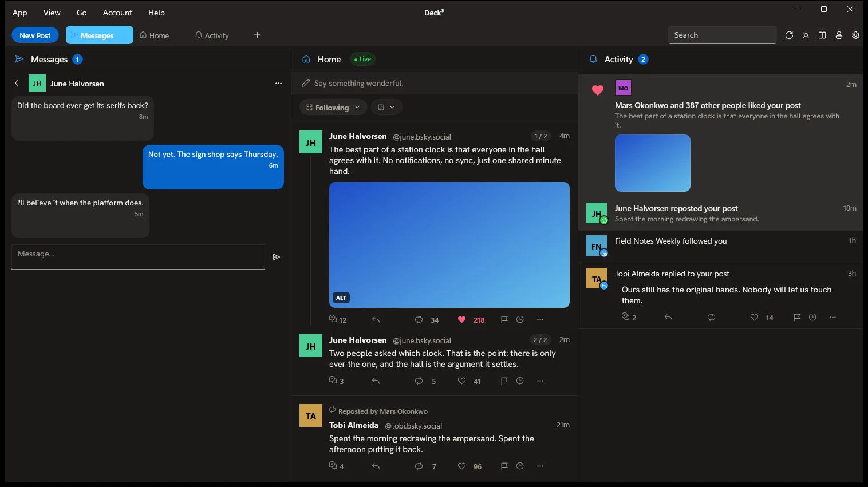
Task: Open more menu on the 2/2 thread post
Action: click(540, 381)
